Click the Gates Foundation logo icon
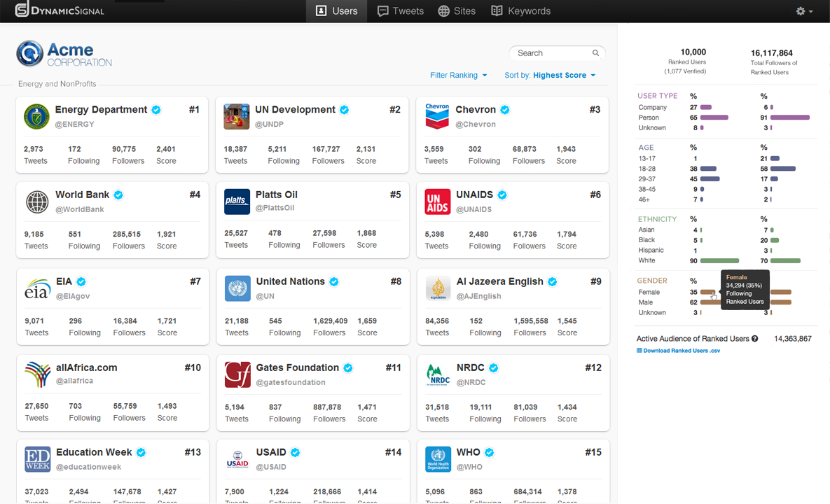Screen dimensions: 830x504 click(x=237, y=374)
